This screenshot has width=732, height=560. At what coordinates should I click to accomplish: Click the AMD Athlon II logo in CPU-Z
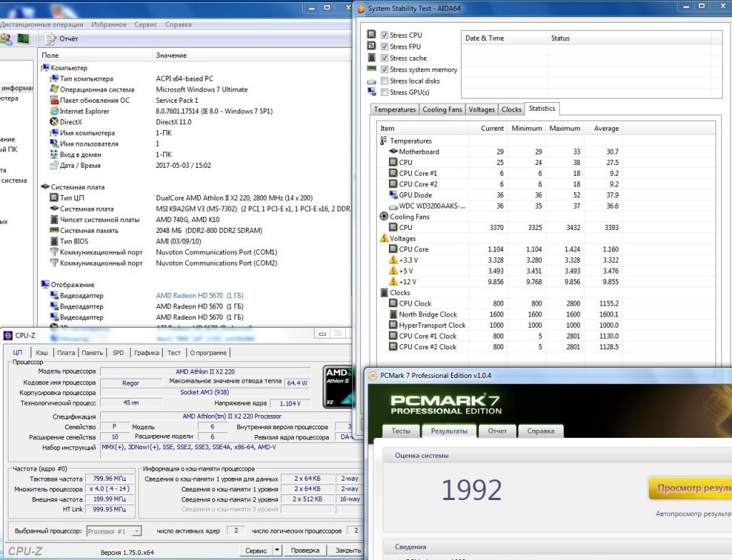point(337,386)
